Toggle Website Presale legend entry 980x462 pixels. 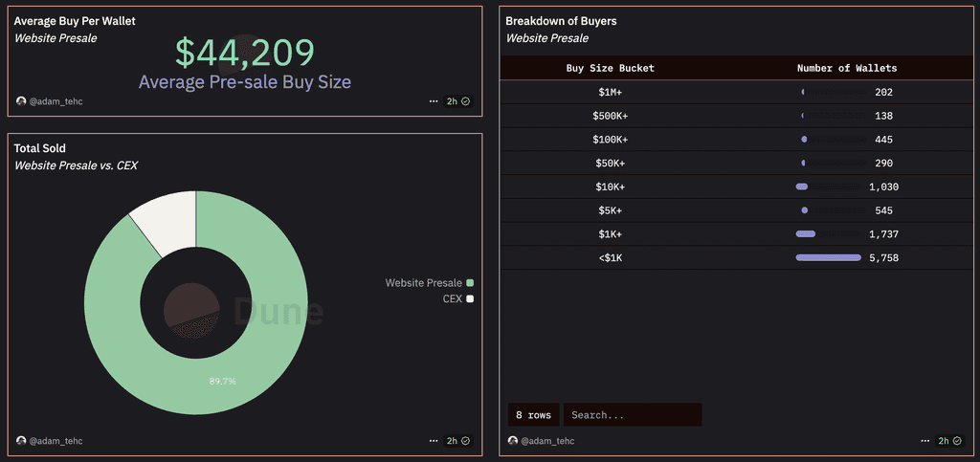(430, 283)
